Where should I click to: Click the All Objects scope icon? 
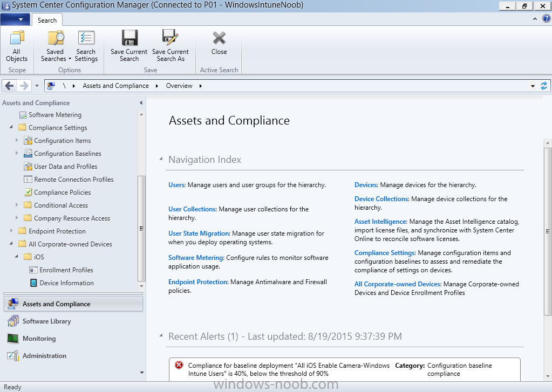pos(17,38)
